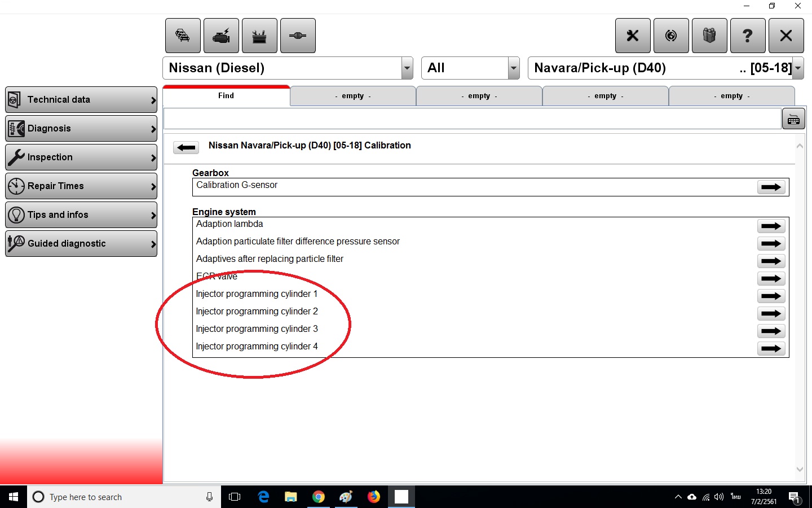Open arrow for particulate filter pressure sensor adaption
The image size is (812, 508).
771,244
